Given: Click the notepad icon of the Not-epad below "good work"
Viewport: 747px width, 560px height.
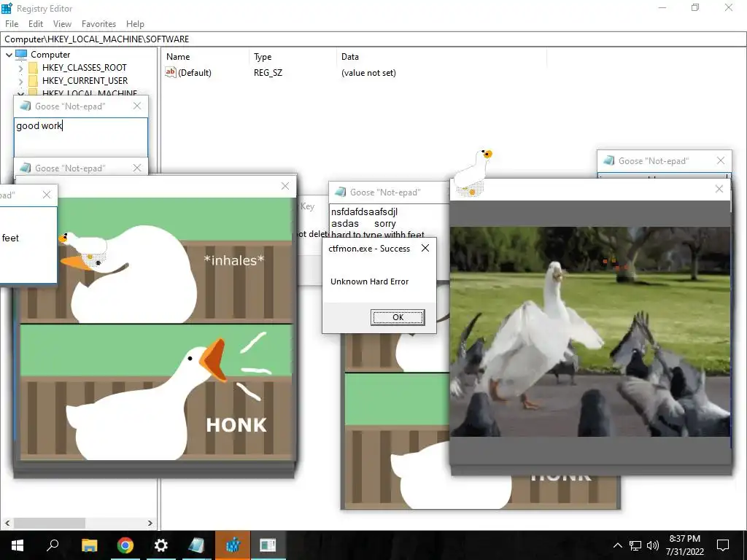Looking at the screenshot, I should coord(26,168).
